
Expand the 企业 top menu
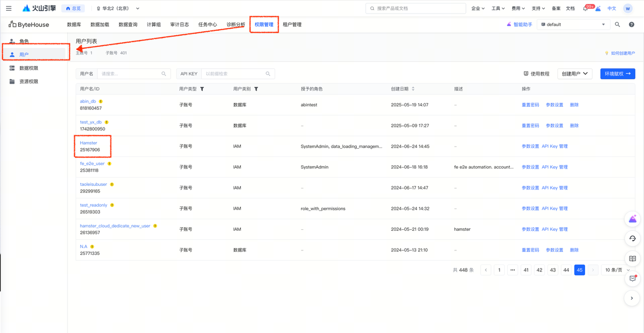478,9
